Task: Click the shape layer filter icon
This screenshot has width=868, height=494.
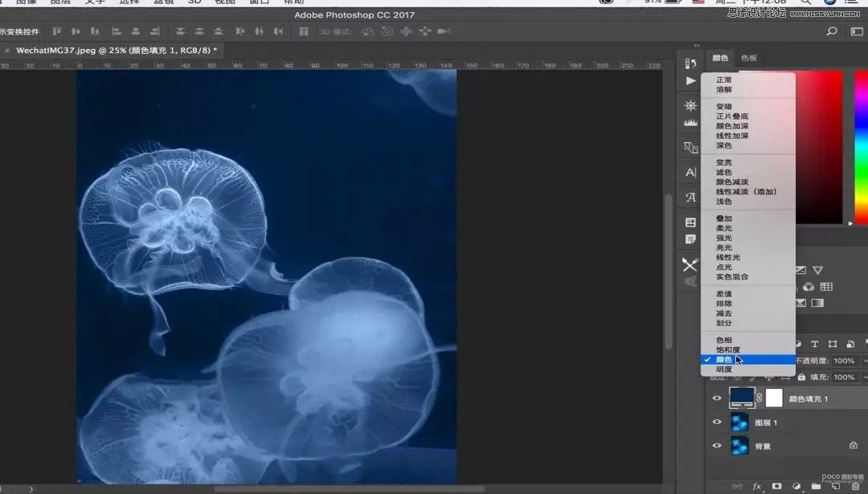Action: [833, 344]
